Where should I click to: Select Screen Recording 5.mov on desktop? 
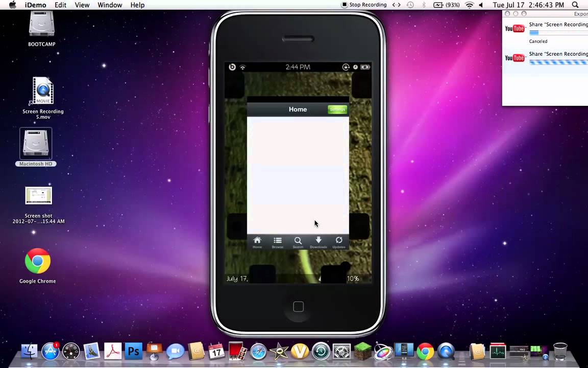43,98
